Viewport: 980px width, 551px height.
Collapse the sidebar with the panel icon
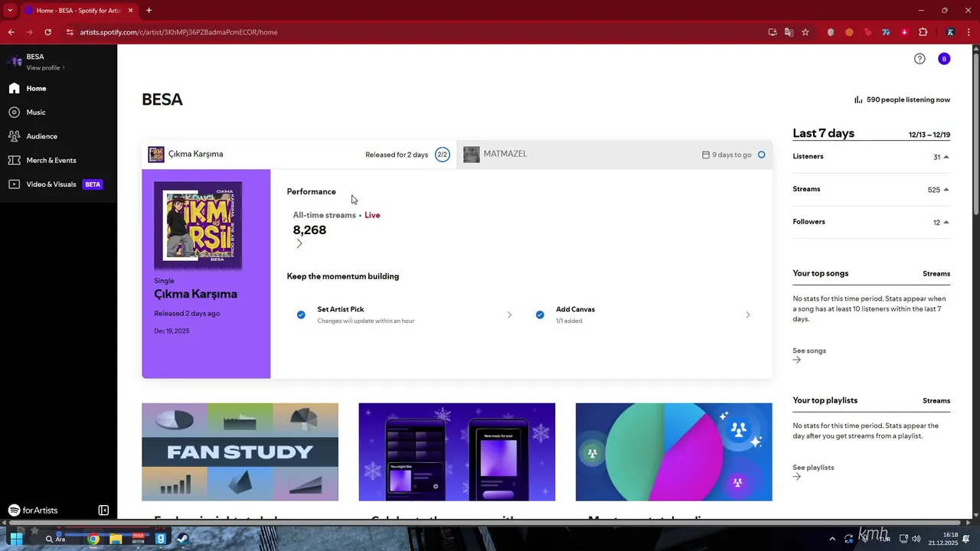[103, 510]
